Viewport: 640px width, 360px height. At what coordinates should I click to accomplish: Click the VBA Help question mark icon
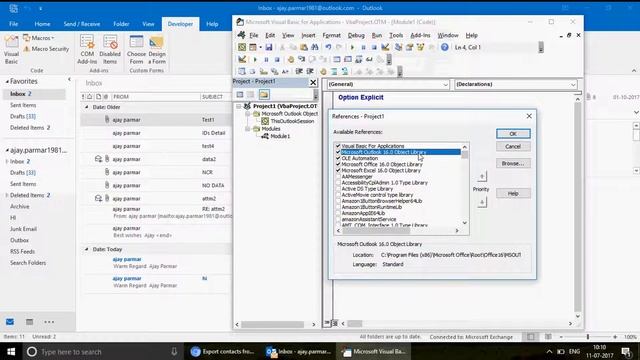[444, 47]
